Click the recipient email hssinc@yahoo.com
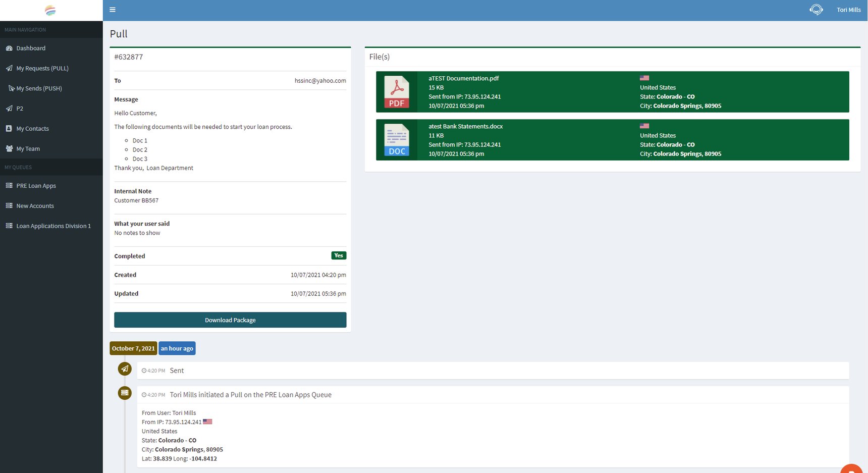The image size is (868, 473). pyautogui.click(x=320, y=81)
